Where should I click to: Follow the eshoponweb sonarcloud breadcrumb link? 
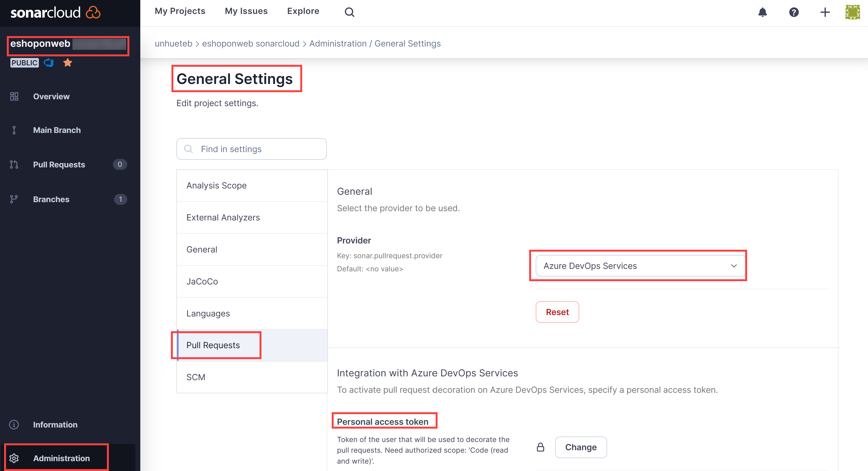(x=251, y=43)
